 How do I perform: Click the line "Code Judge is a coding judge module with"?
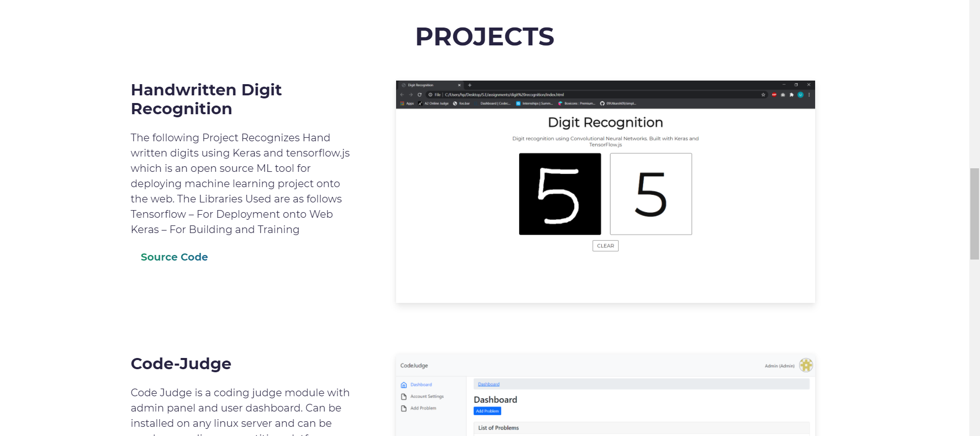coord(240,393)
